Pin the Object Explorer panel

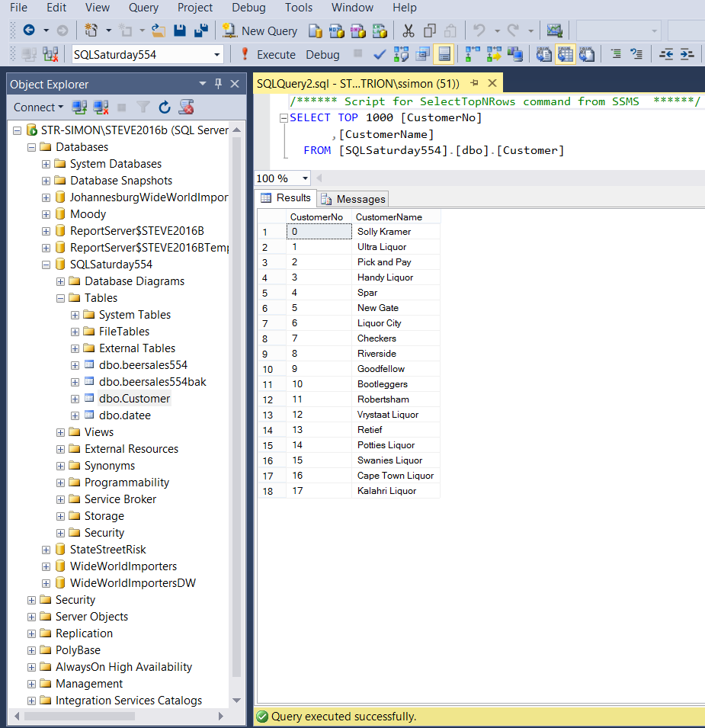click(x=218, y=84)
